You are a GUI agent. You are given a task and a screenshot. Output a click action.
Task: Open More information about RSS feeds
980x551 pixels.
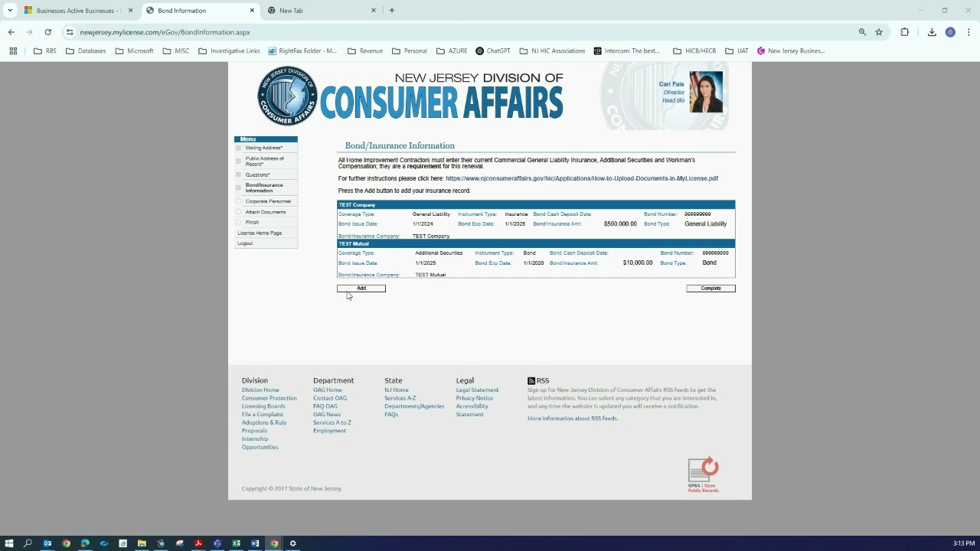(x=573, y=419)
